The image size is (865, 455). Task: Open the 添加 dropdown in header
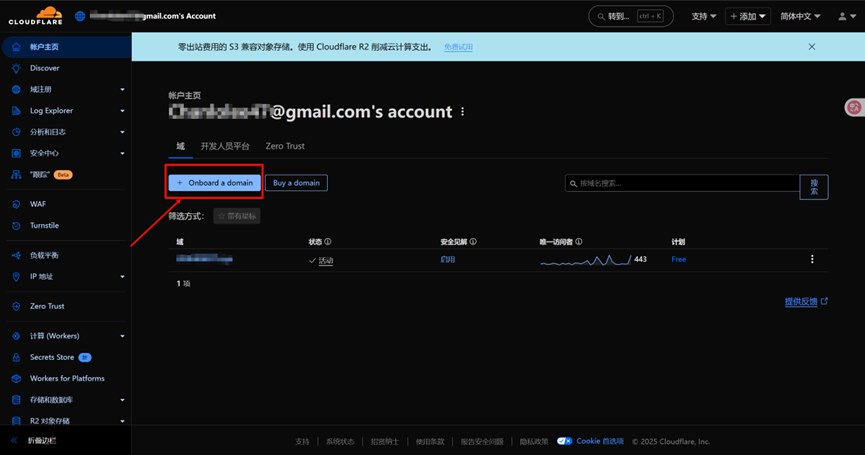coord(747,17)
